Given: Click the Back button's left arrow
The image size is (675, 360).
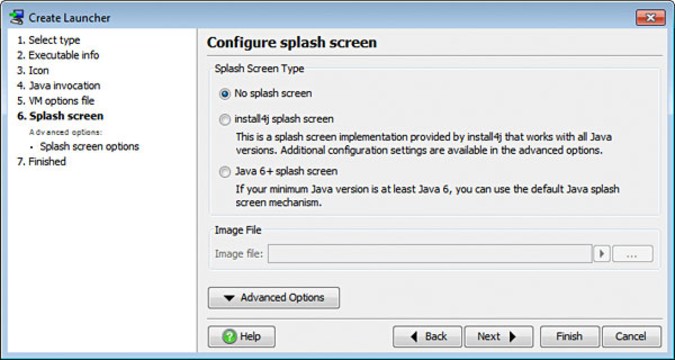Looking at the screenshot, I should click(x=414, y=337).
